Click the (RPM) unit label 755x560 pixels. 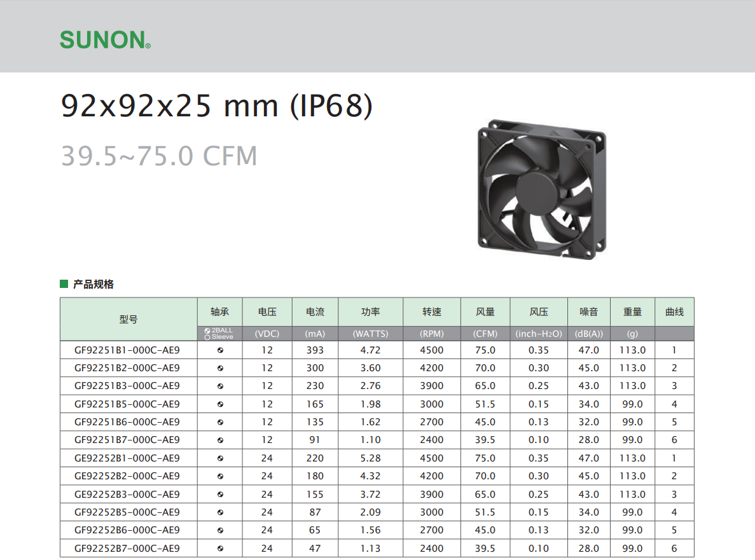coord(432,334)
